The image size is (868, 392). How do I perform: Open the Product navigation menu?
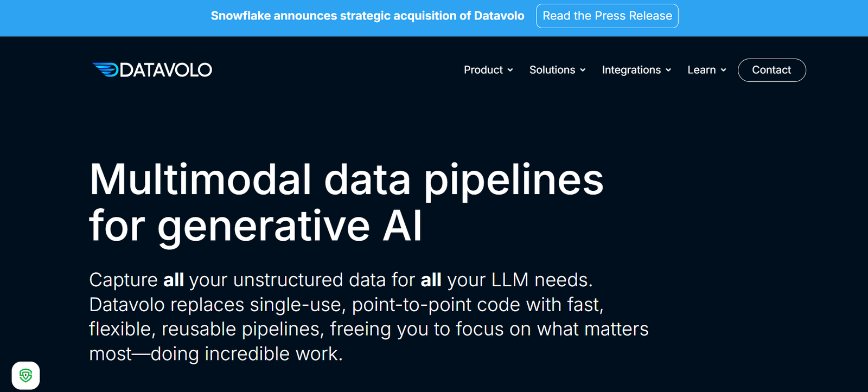point(483,70)
